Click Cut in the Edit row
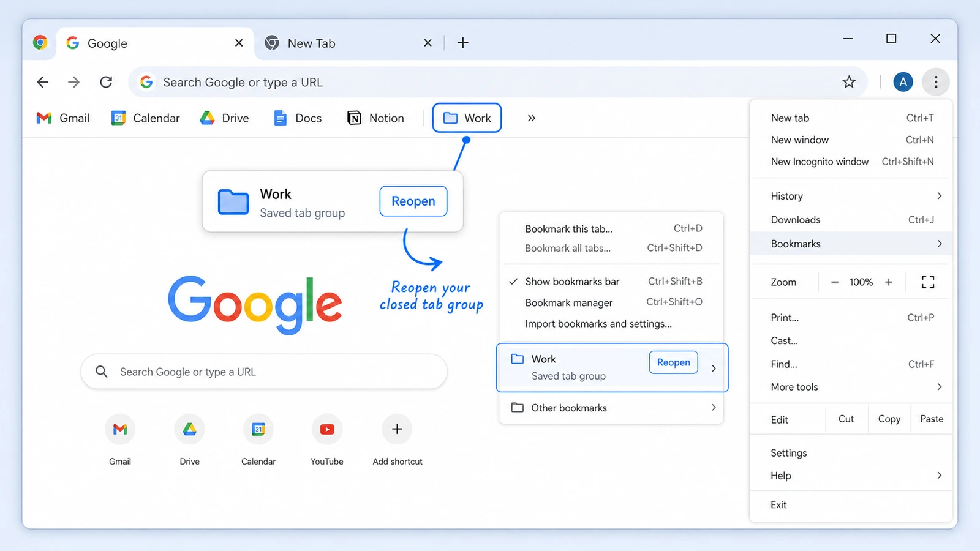 point(846,419)
